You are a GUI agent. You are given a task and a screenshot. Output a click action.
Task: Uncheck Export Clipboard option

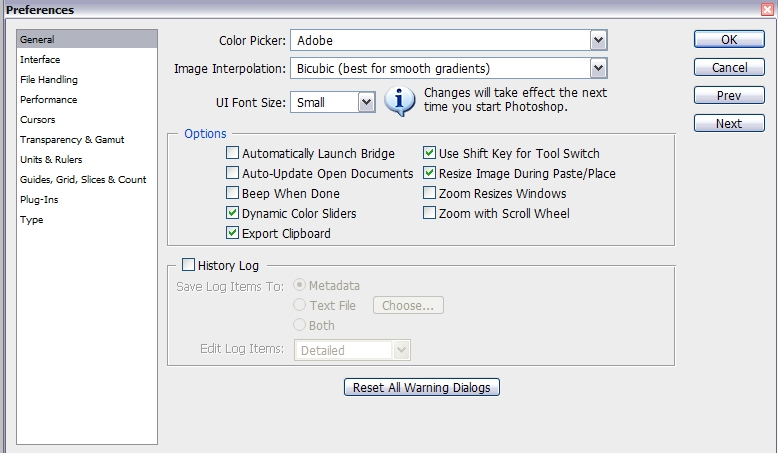click(x=233, y=234)
